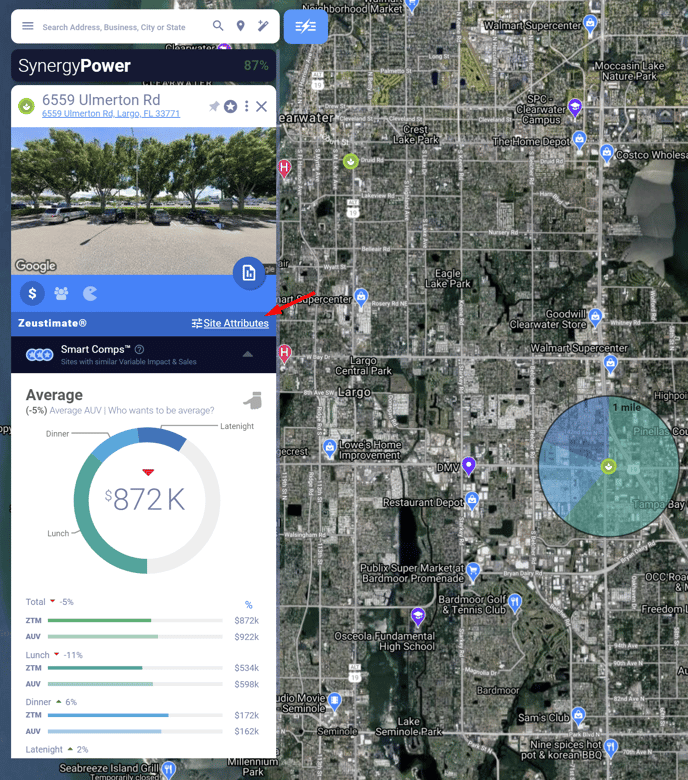Click the SPC Clearwater Campus school marker
This screenshot has width=688, height=780.
[x=575, y=107]
